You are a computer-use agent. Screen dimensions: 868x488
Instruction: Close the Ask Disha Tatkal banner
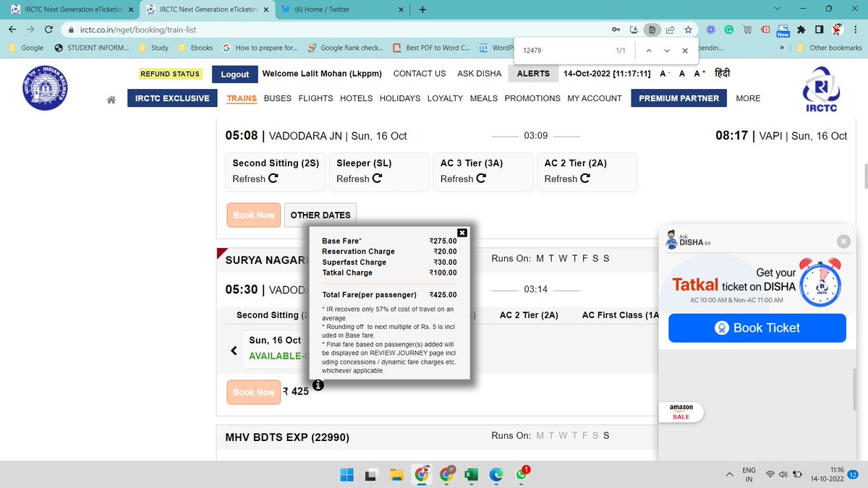pyautogui.click(x=843, y=242)
